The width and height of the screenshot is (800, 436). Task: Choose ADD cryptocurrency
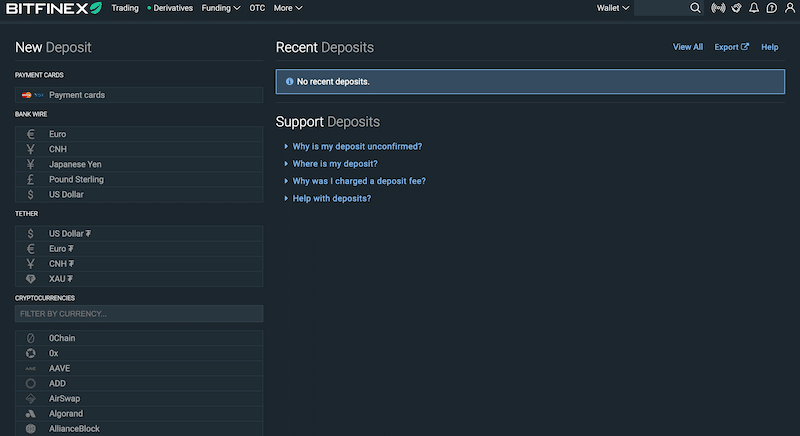pyautogui.click(x=139, y=383)
